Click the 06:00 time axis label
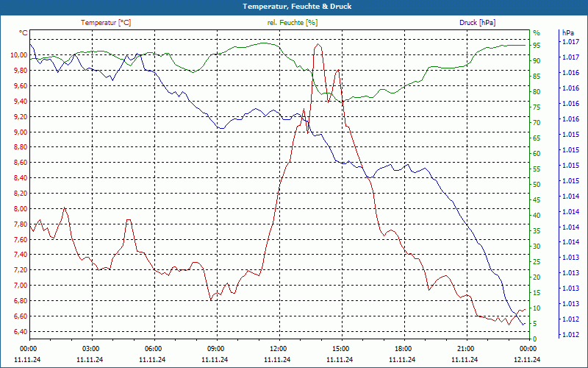Image resolution: width=588 pixels, height=368 pixels. click(x=153, y=349)
